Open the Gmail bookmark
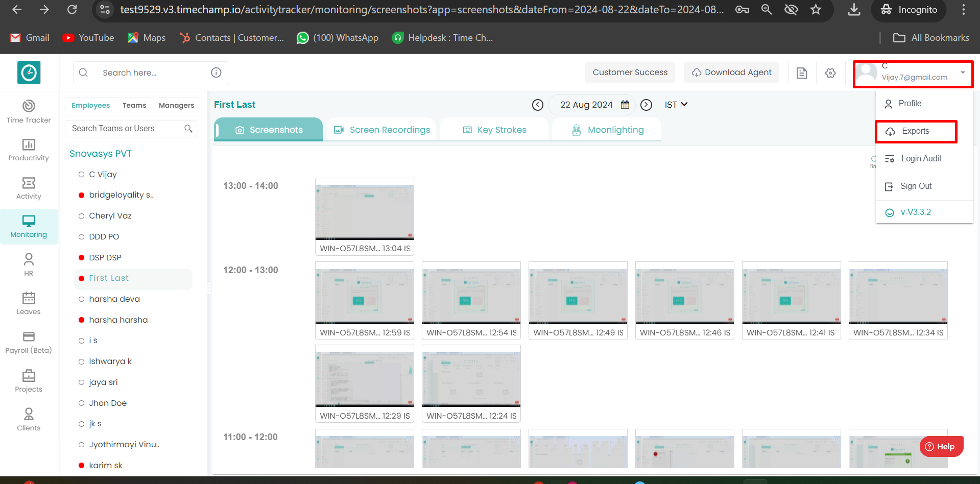Viewport: 980px width, 484px height. [30, 38]
